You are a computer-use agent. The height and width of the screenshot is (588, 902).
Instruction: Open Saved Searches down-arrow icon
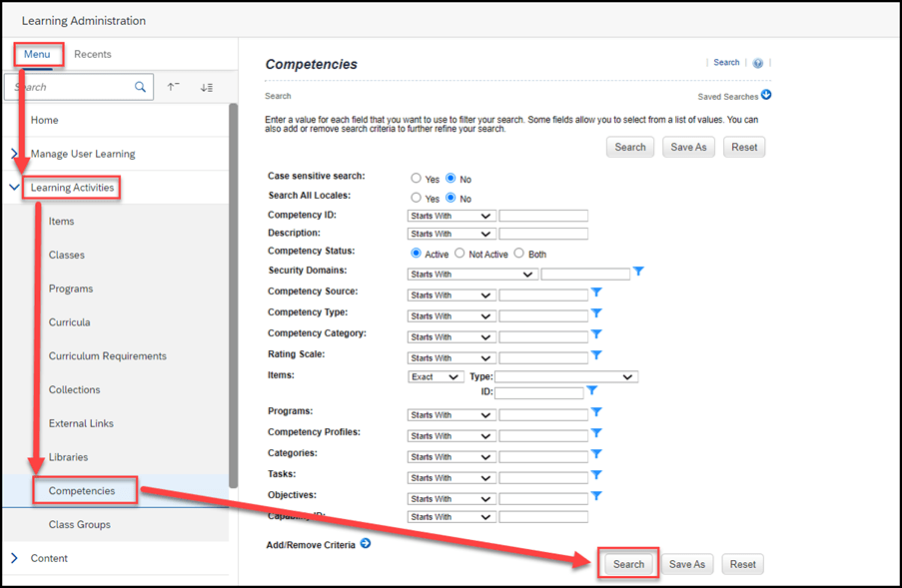click(x=766, y=96)
